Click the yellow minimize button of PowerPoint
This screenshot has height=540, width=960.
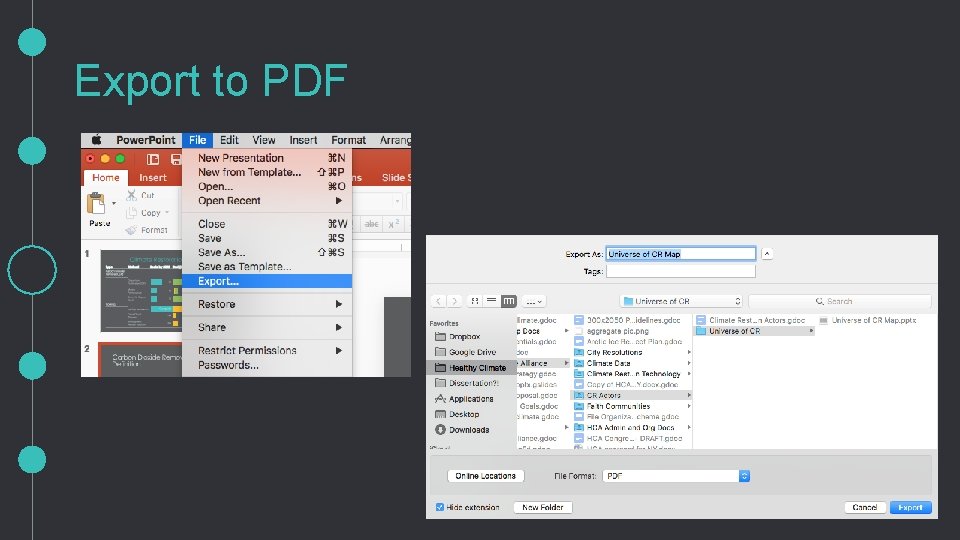[105, 159]
